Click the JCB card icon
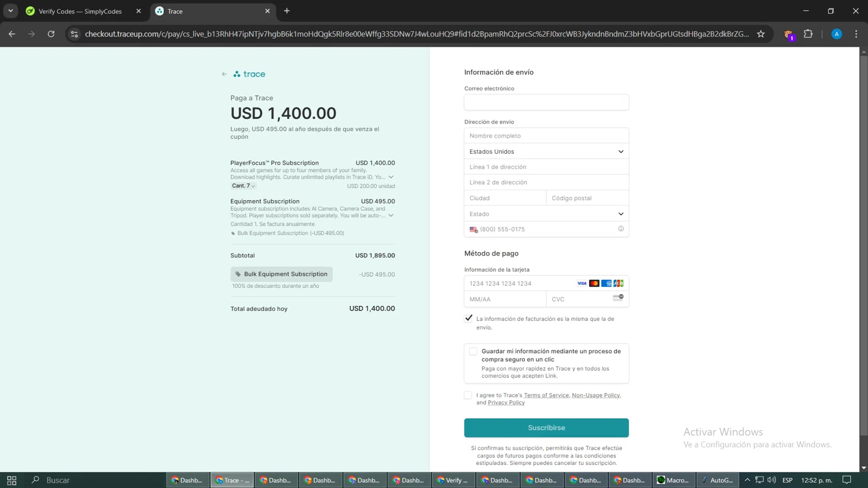868x488 pixels. coord(619,283)
